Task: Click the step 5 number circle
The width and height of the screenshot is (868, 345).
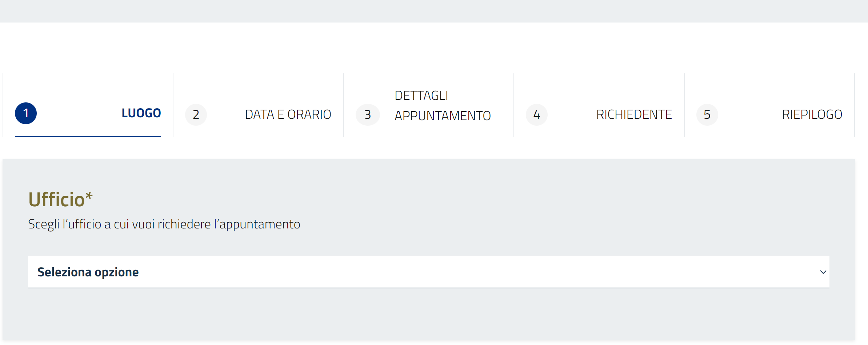Action: click(707, 115)
